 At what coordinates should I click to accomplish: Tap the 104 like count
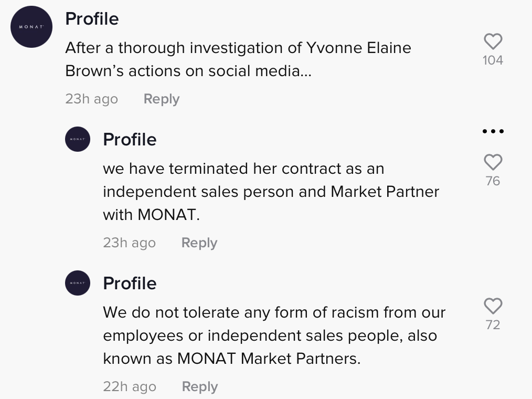pyautogui.click(x=493, y=60)
